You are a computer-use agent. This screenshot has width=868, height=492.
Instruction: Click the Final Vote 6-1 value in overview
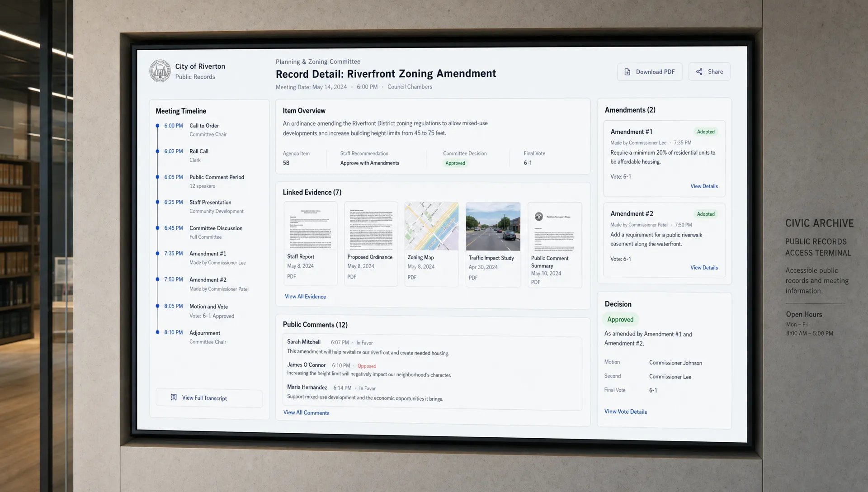[x=528, y=163]
